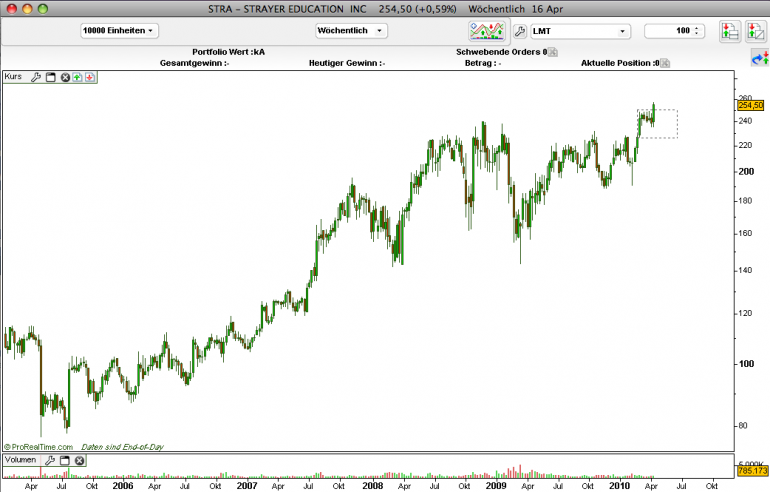This screenshot has height=492, width=770.
Task: Click the wrench beside the LMT order field
Action: [x=520, y=31]
